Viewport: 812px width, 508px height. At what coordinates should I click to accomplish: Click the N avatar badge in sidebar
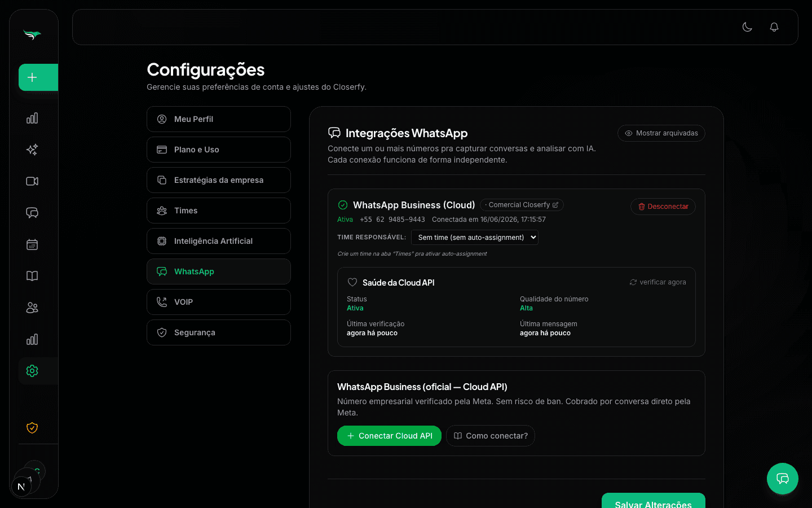point(21,487)
